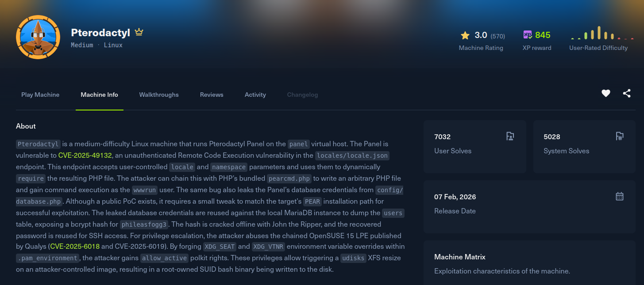
Task: Click the Pterodactyl machine avatar
Action: click(38, 37)
